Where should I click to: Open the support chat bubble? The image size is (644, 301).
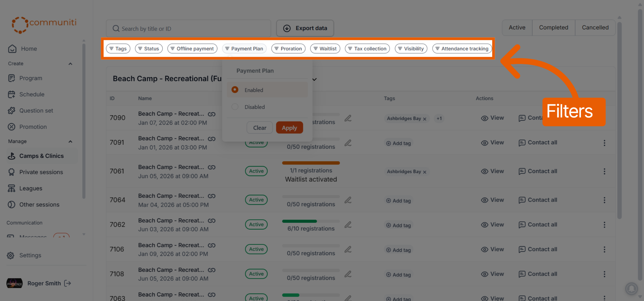point(632,289)
